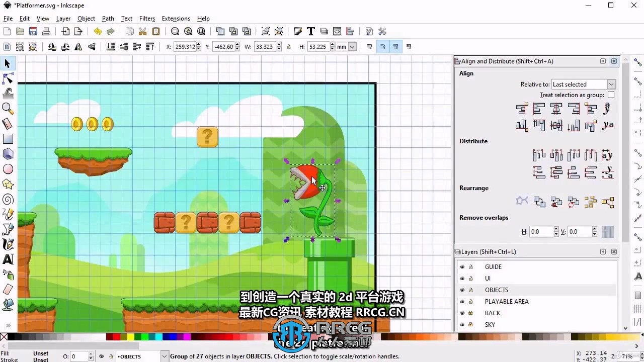
Task: Flip selected objects vertically
Action: click(92, 47)
